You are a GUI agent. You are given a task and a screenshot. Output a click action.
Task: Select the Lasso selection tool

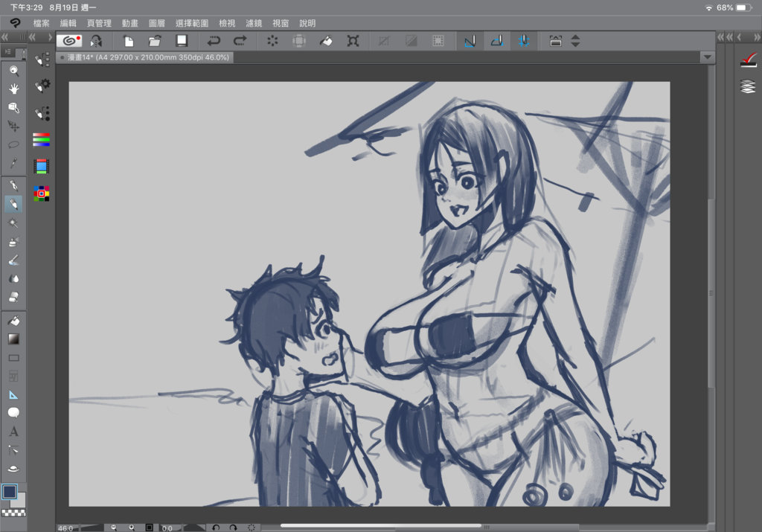13,144
